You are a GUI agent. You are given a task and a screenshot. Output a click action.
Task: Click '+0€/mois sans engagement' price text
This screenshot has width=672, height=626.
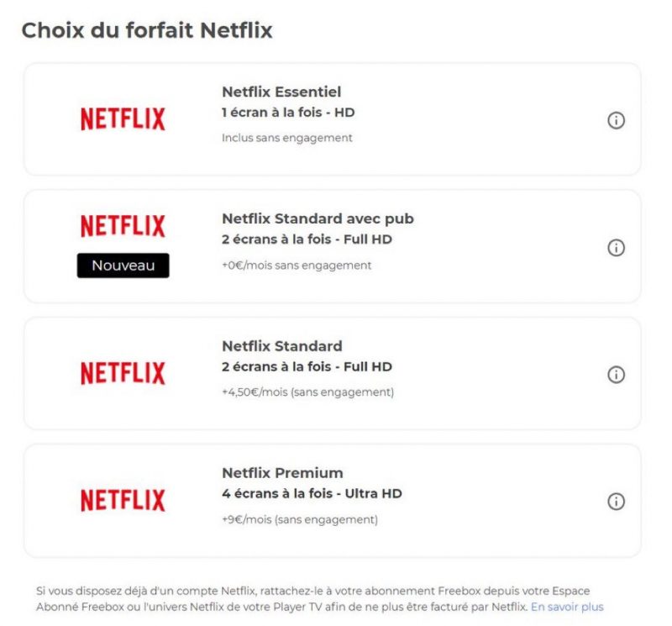click(x=297, y=266)
